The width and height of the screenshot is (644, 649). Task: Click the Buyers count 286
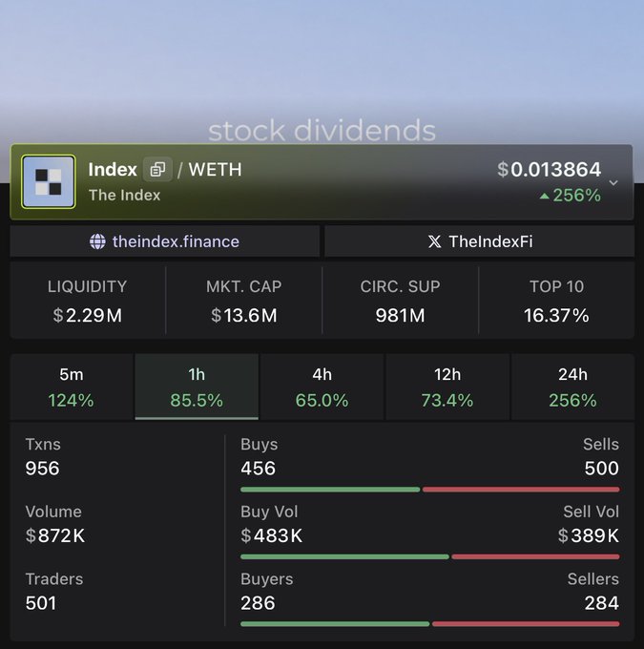click(258, 603)
